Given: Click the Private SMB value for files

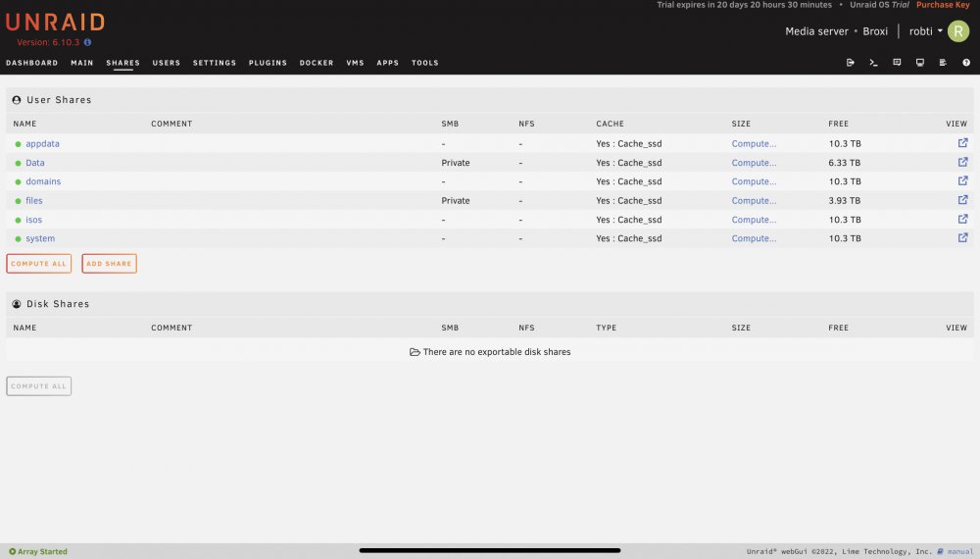Looking at the screenshot, I should tap(456, 201).
